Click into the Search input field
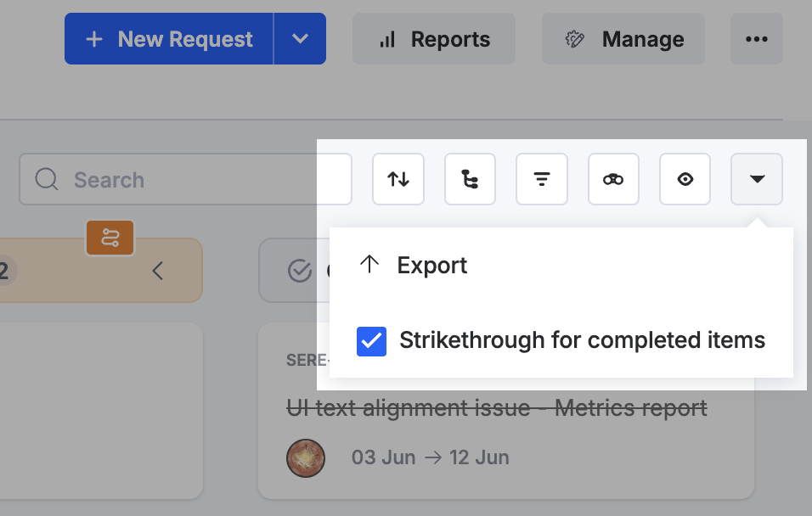The image size is (812, 516). click(185, 179)
